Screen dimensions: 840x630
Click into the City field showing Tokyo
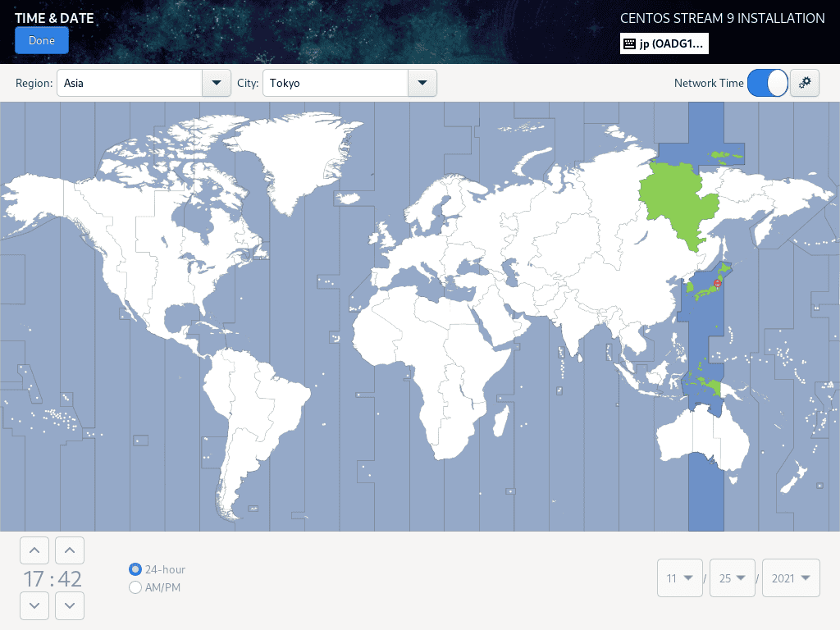coord(336,83)
